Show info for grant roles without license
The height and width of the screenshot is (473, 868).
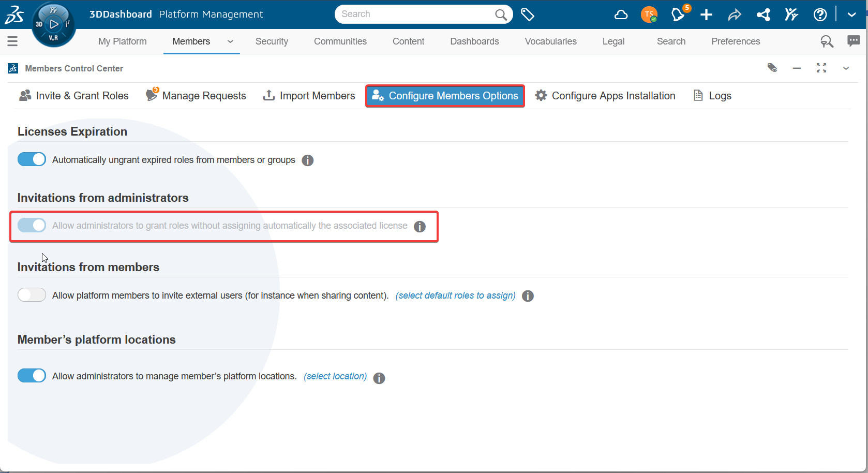click(420, 227)
